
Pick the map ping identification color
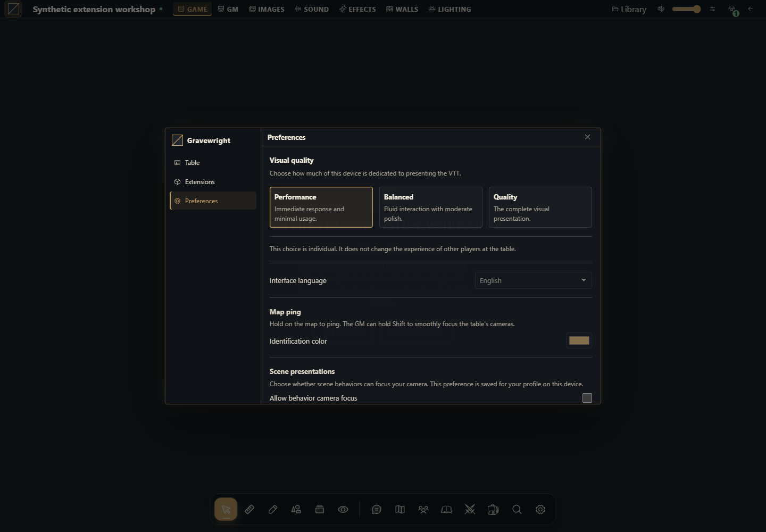coord(579,340)
